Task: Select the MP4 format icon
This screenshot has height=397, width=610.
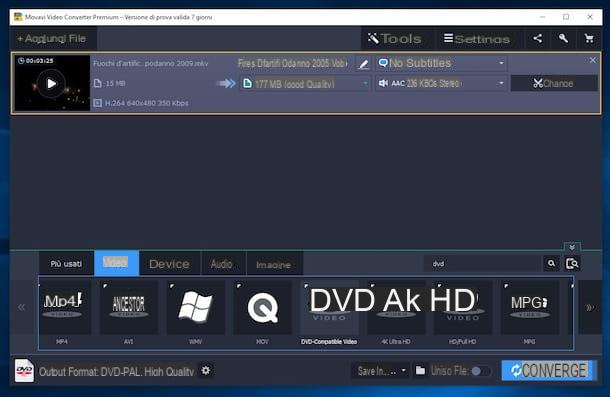Action: point(62,307)
